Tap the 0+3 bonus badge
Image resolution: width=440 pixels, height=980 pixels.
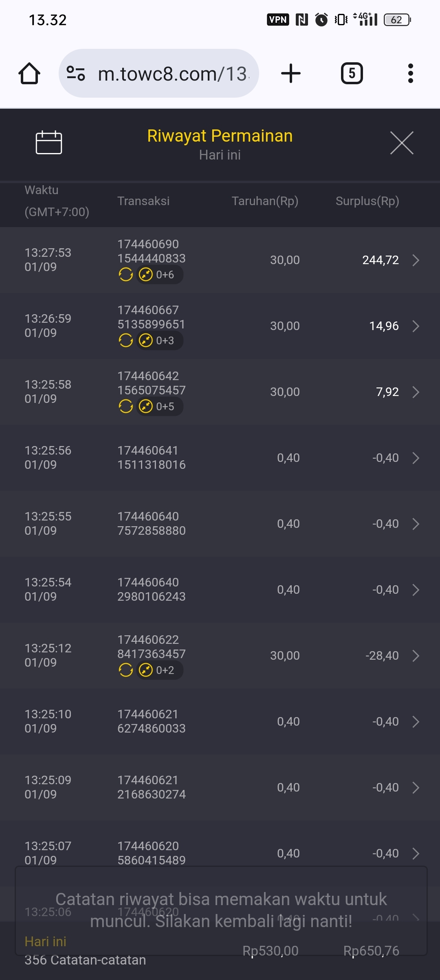point(159,341)
